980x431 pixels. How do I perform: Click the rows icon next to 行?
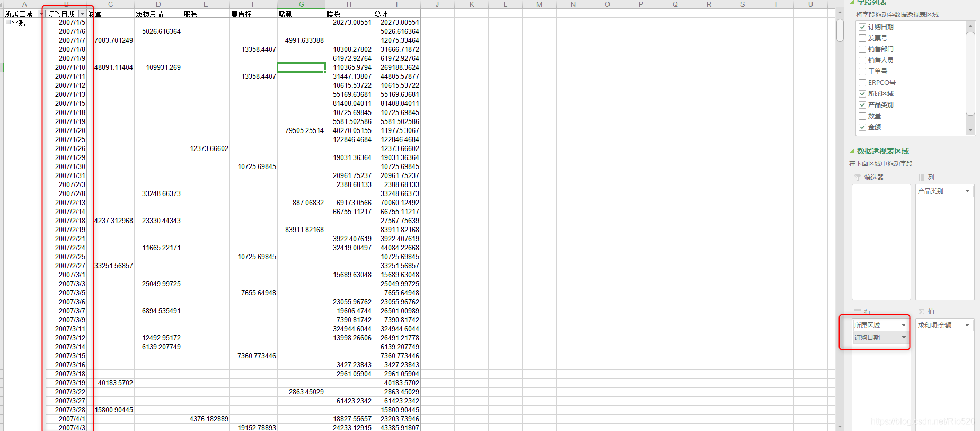[858, 312]
